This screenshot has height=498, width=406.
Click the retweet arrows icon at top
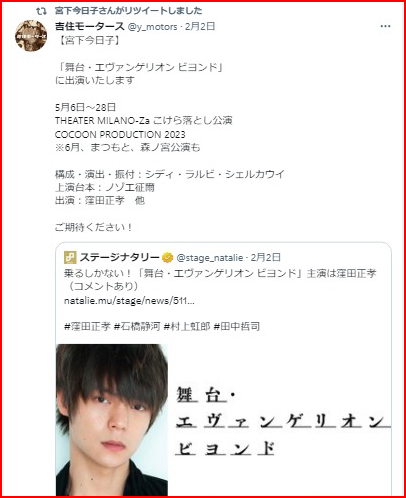coord(41,11)
